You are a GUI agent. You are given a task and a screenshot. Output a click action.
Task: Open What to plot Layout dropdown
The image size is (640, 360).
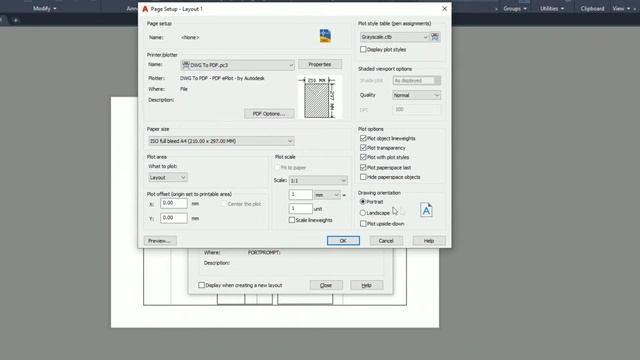[167, 178]
